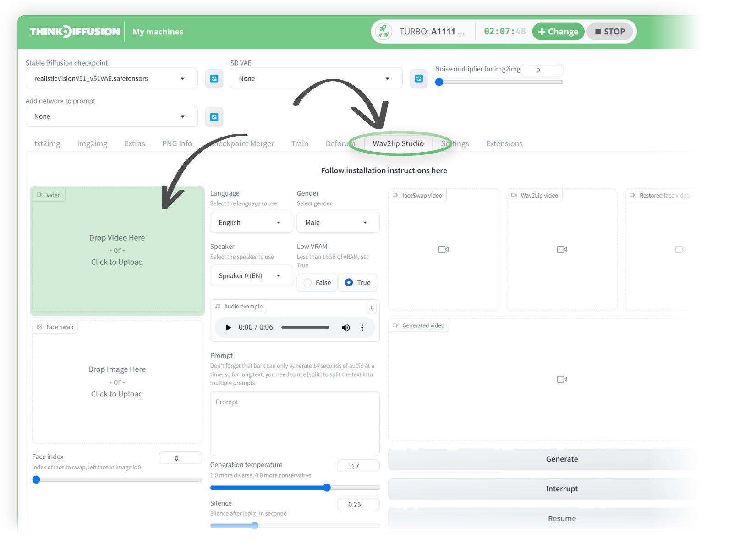This screenshot has height=550, width=756.
Task: Open the Extras tab
Action: pos(135,143)
